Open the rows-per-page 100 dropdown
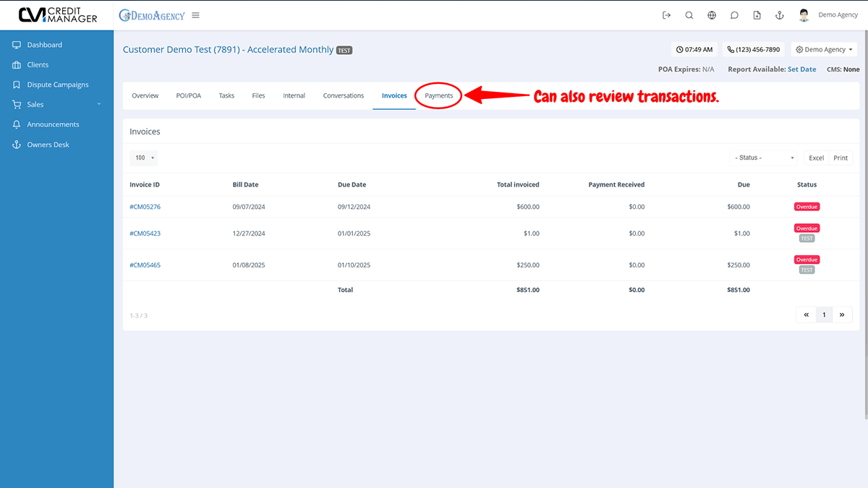868x488 pixels. pos(144,158)
